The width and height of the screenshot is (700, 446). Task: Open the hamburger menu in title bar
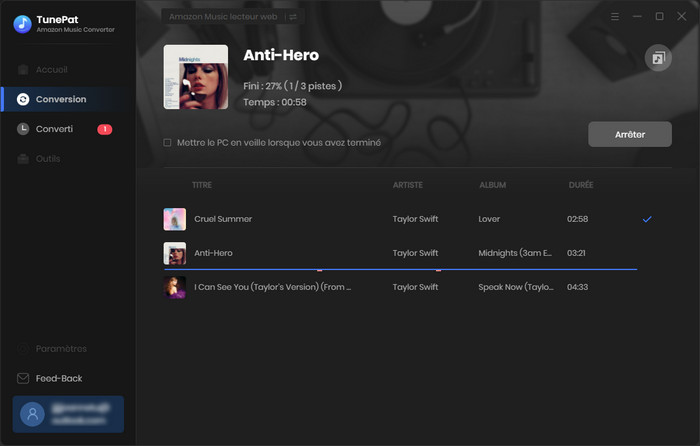pos(614,17)
